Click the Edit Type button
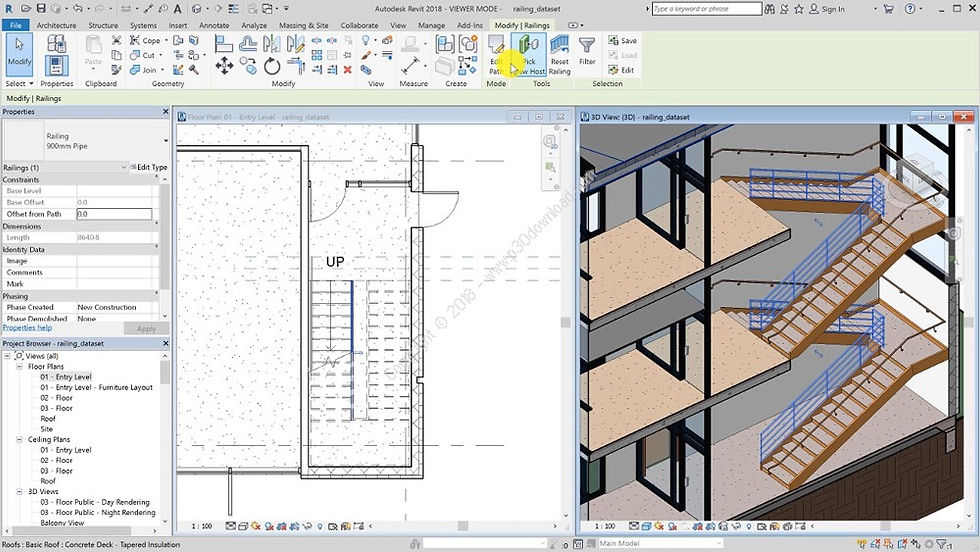Screen dimensions: 980x552 pyautogui.click(x=149, y=168)
